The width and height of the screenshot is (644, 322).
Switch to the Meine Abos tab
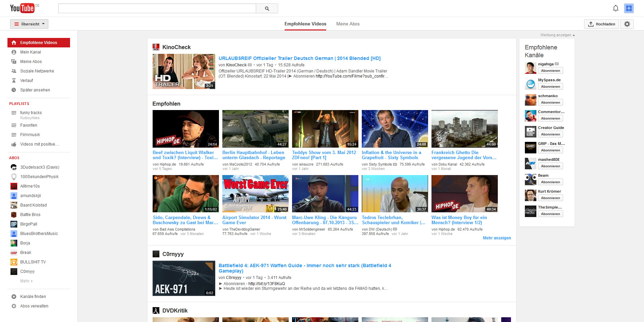pos(348,24)
